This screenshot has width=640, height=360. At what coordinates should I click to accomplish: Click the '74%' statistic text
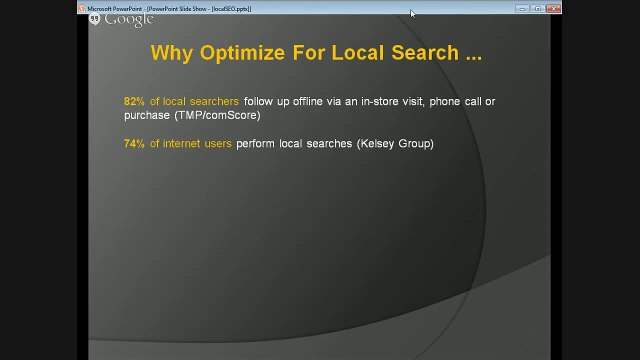coord(134,144)
